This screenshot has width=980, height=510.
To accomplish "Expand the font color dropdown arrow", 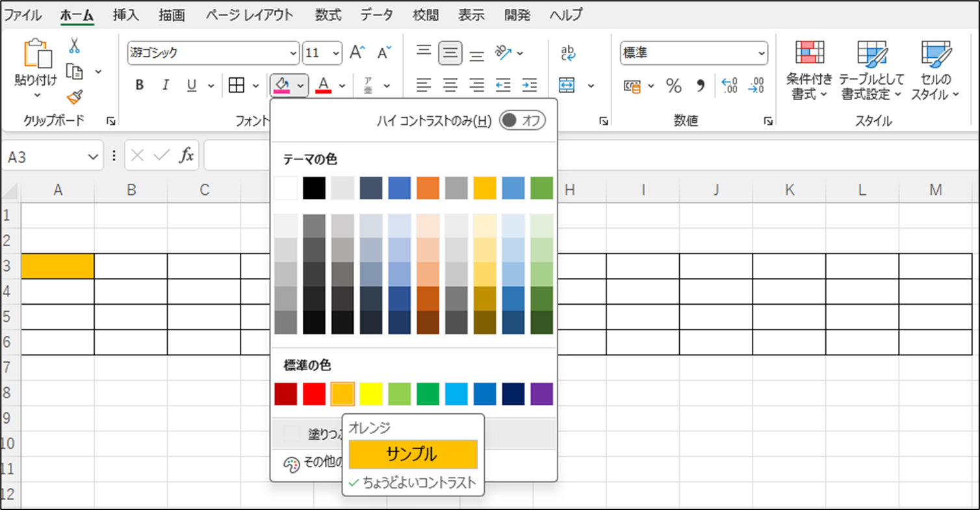I will (342, 85).
